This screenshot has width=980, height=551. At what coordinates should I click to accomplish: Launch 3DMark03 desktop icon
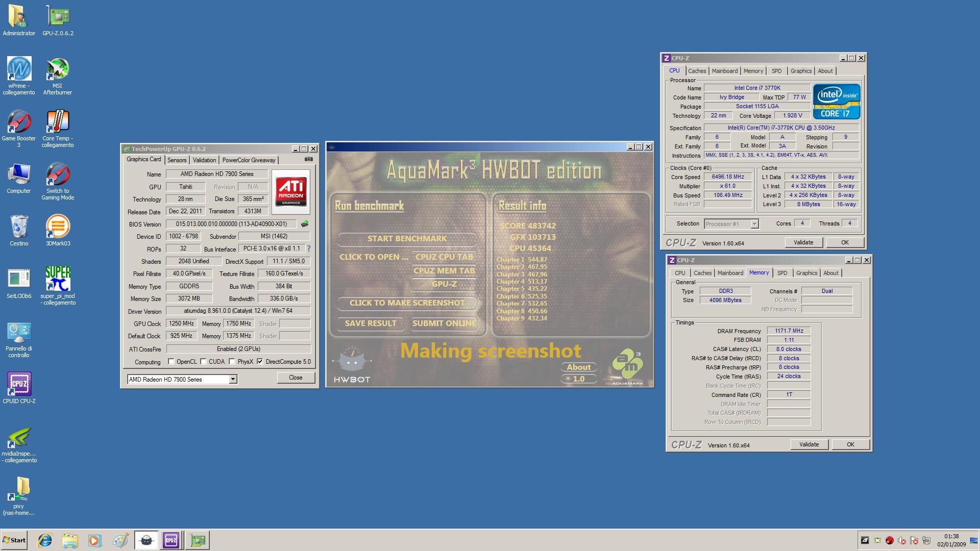point(58,231)
